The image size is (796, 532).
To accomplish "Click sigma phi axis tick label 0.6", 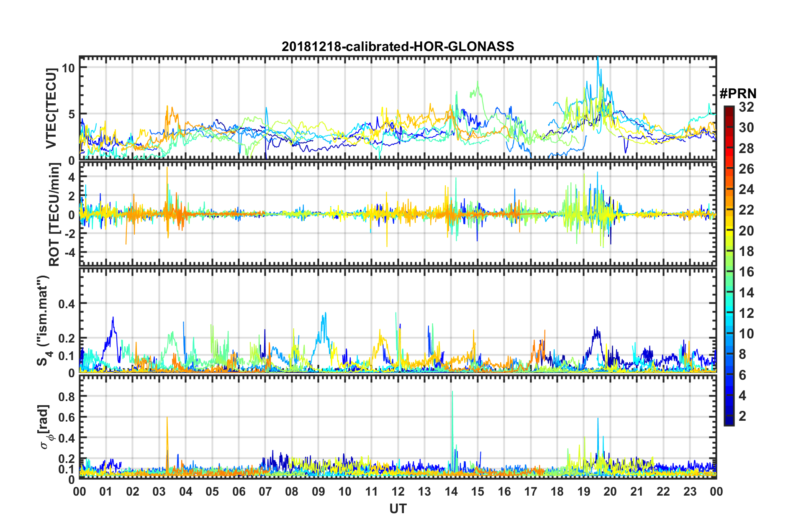I will [x=67, y=417].
